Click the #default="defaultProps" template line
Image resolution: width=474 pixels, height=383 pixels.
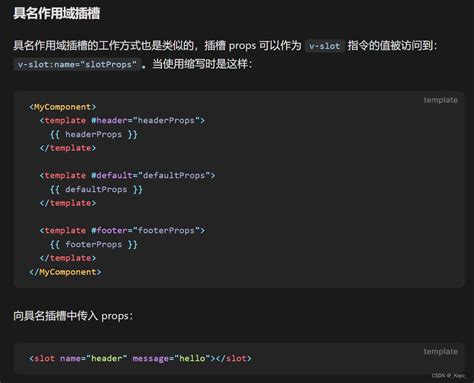127,175
